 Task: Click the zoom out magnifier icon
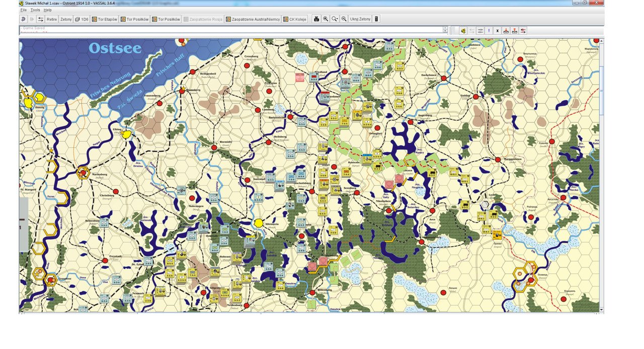click(344, 19)
